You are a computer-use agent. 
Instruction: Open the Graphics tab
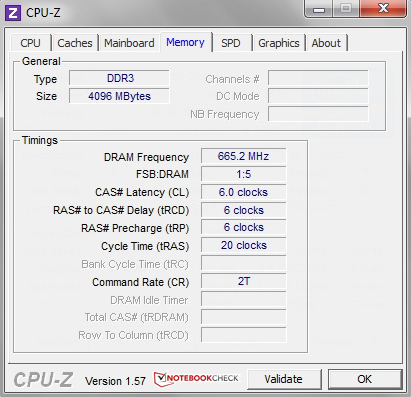click(279, 43)
